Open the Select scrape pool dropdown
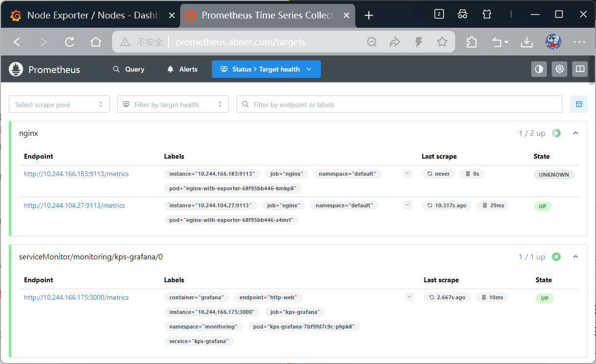This screenshot has height=364, width=596. point(59,104)
